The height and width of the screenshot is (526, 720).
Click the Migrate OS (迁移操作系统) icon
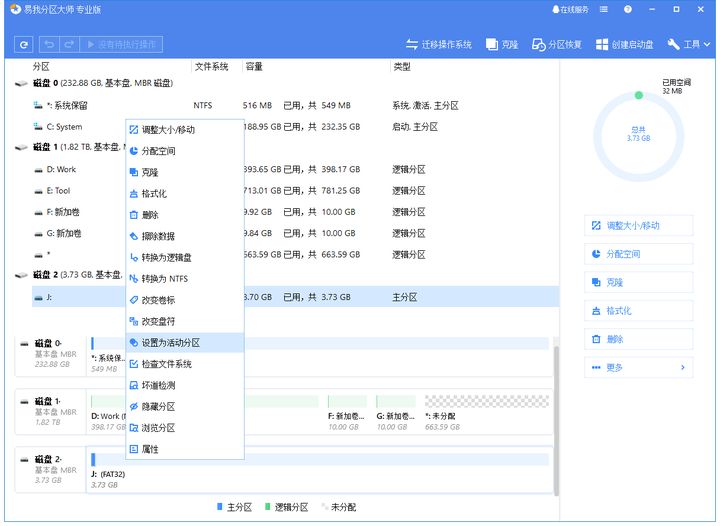click(412, 45)
